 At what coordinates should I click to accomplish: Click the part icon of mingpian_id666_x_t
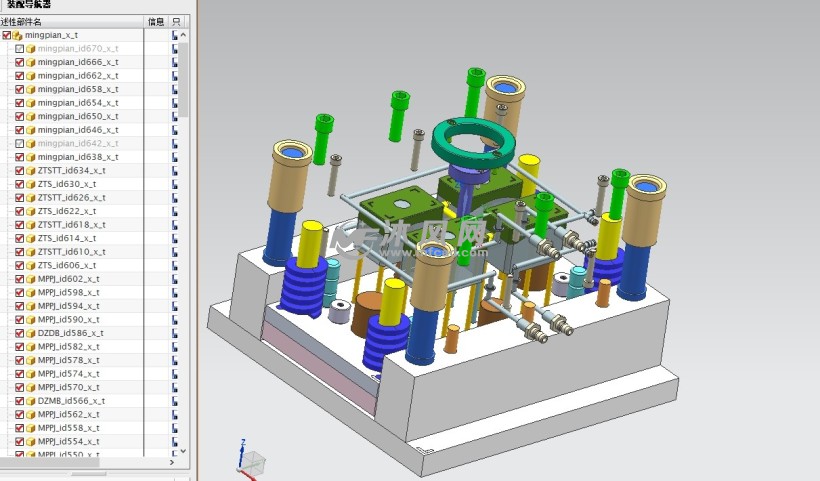[30, 62]
